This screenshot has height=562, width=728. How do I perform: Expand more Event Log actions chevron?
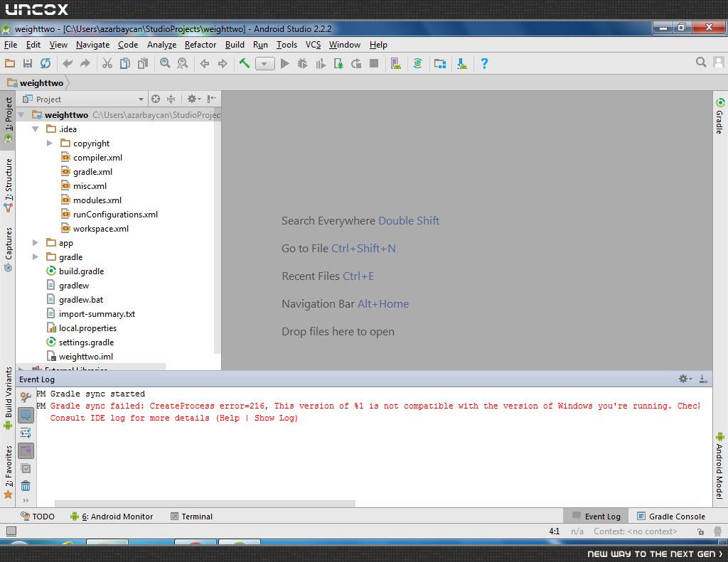26,500
